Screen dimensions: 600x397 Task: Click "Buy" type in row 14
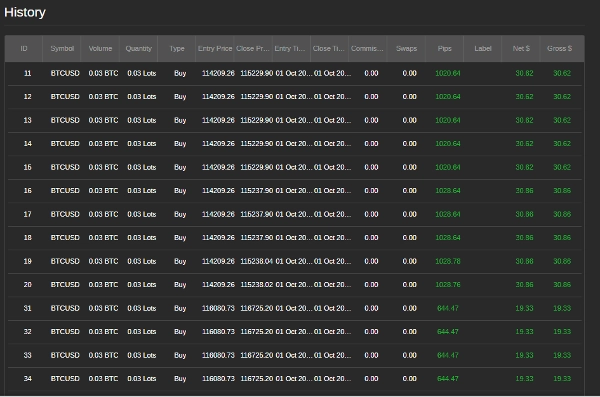pos(180,144)
